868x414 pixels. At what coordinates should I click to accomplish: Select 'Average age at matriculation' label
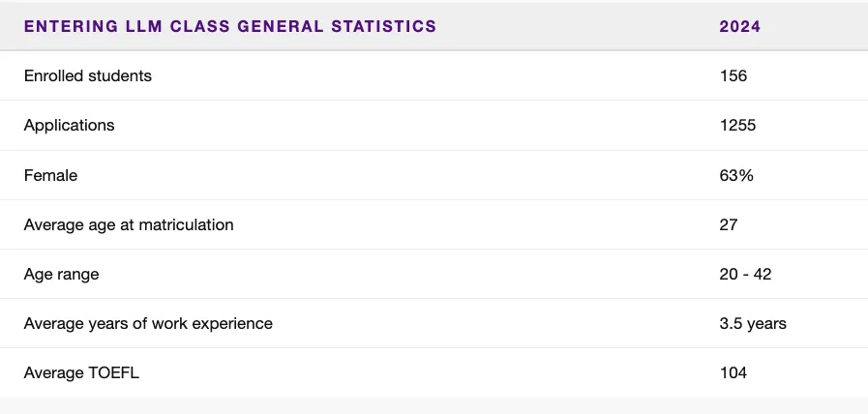[129, 224]
